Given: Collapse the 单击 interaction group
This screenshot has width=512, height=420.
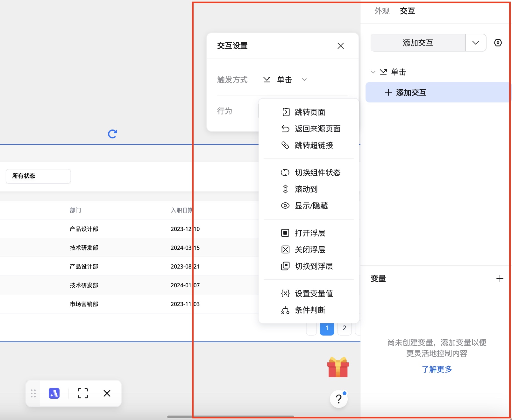Looking at the screenshot, I should tap(373, 72).
